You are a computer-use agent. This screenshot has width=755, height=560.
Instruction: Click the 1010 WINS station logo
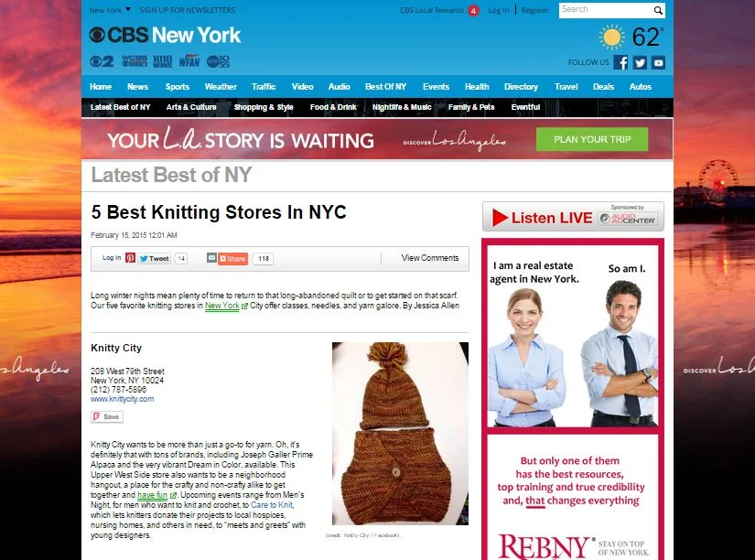point(162,61)
